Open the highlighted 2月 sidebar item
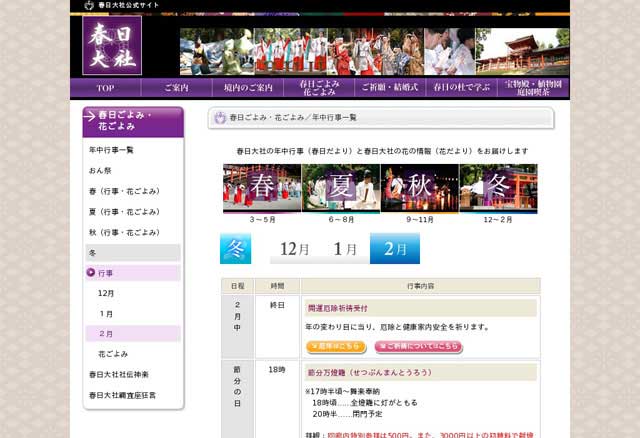The image size is (640, 438). (133, 334)
